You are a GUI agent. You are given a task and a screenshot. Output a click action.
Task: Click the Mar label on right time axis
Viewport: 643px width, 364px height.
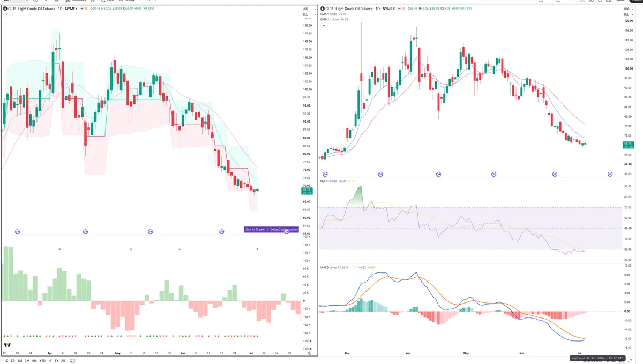[x=347, y=353]
